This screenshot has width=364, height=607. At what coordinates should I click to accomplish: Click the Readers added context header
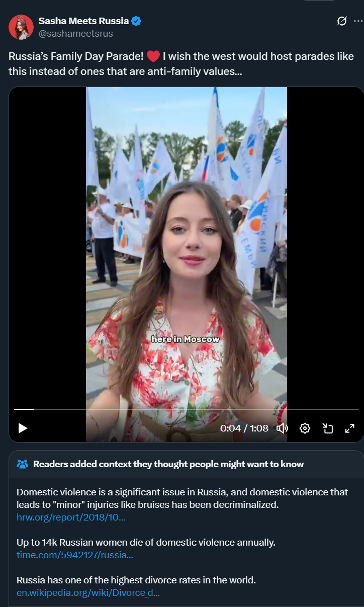pos(168,464)
